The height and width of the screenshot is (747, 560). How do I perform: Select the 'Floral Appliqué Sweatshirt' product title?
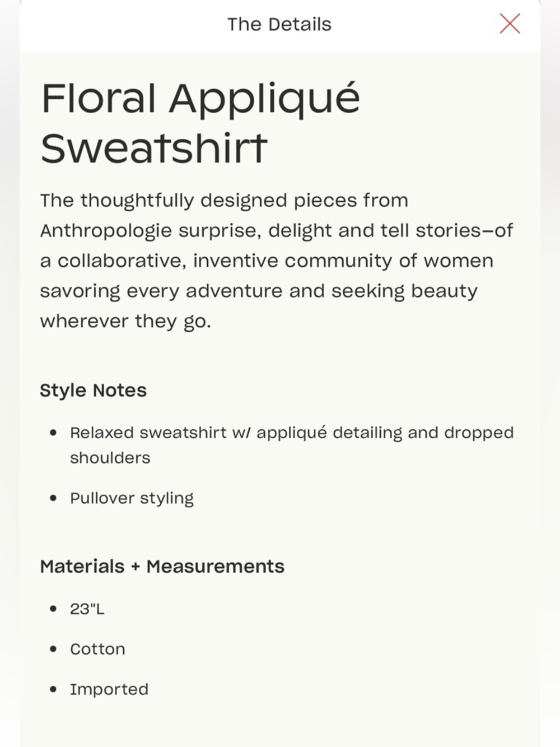(x=200, y=122)
